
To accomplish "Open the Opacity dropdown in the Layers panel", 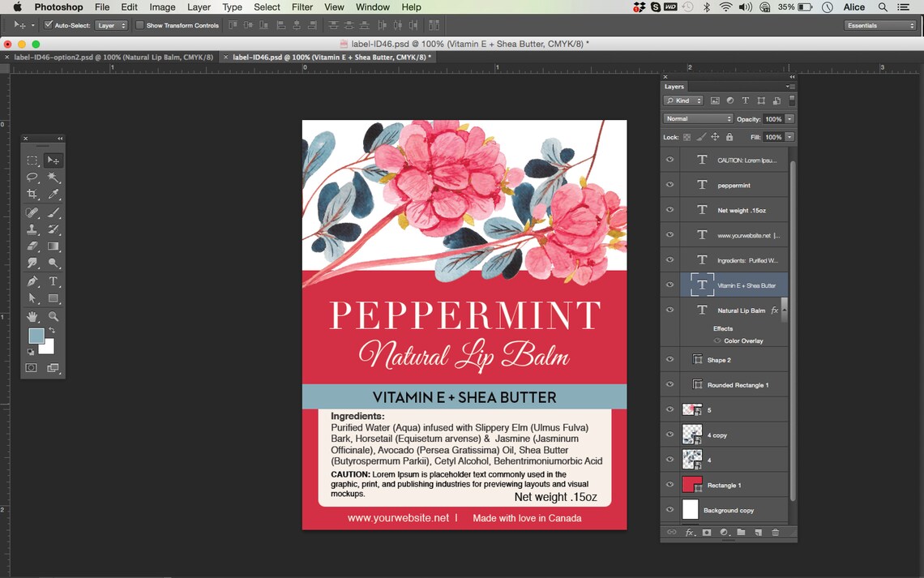I will pyautogui.click(x=790, y=118).
